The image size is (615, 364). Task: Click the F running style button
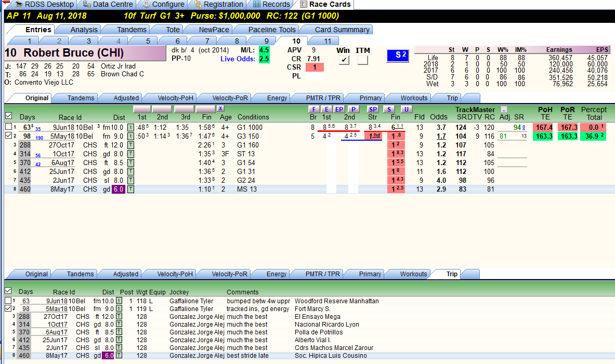313,110
